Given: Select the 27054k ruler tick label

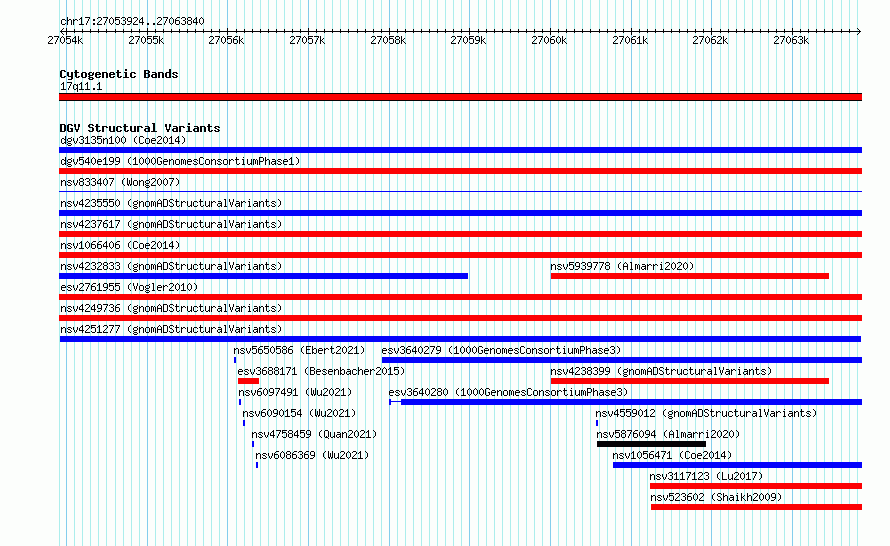Looking at the screenshot, I should [x=65, y=40].
